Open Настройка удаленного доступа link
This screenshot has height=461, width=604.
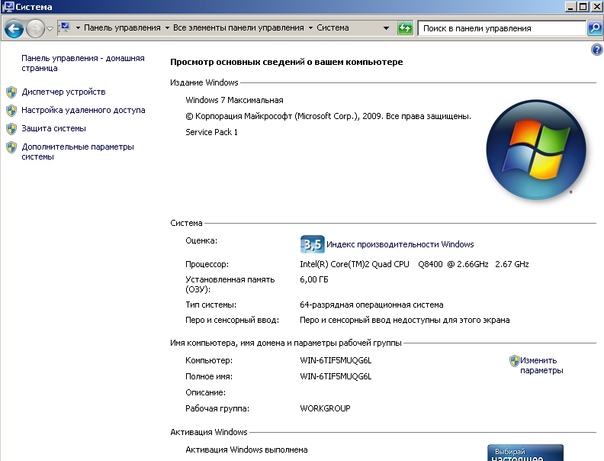[x=83, y=110]
